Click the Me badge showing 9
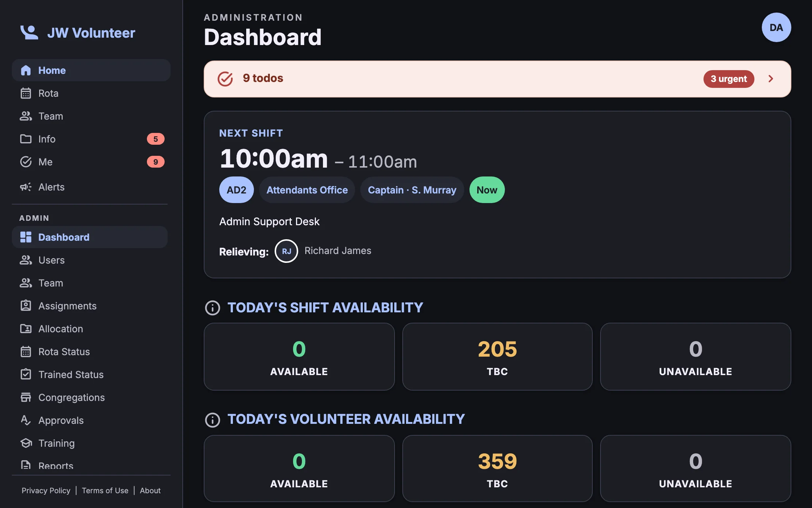 (156, 162)
